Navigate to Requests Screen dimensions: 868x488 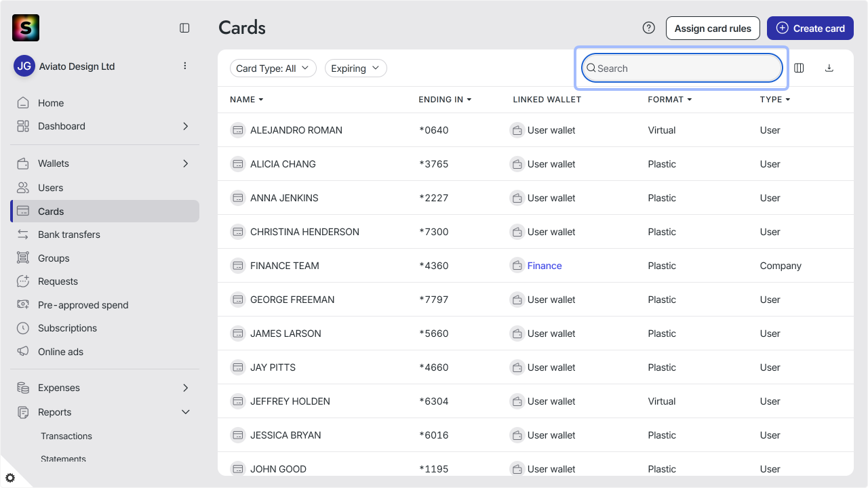point(104,281)
